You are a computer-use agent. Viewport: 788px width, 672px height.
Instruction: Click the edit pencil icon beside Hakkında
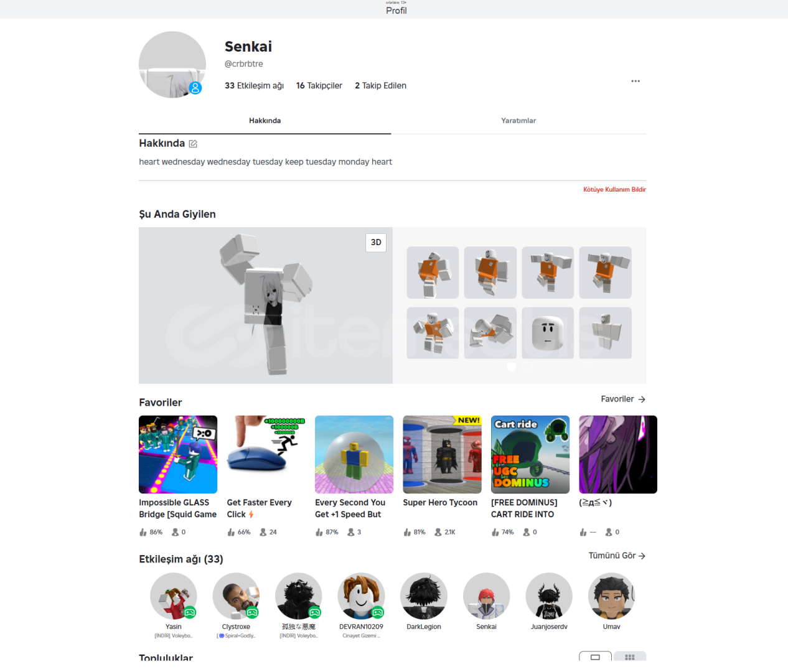pos(193,144)
